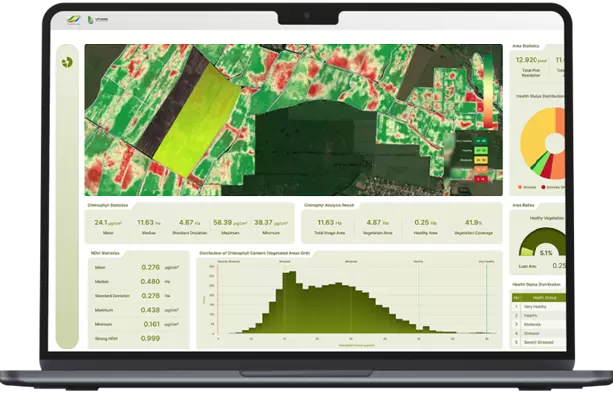Click the second logo in top header

point(98,20)
